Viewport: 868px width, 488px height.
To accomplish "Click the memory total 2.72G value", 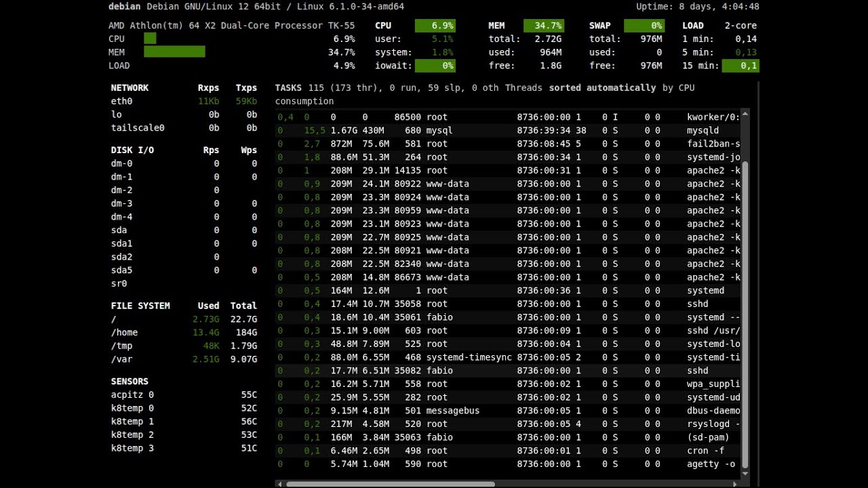I will coord(549,39).
